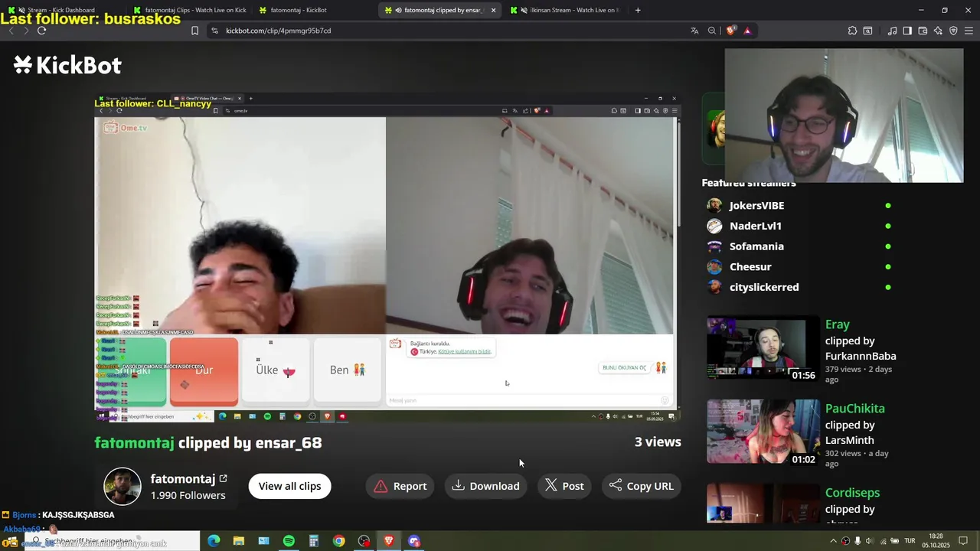Open OBS Studio from the taskbar

tap(364, 541)
